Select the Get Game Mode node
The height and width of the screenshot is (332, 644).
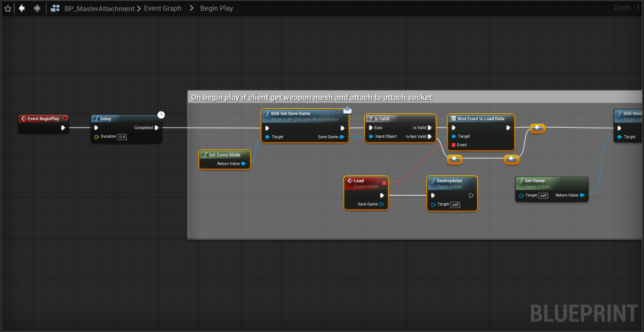[223, 155]
